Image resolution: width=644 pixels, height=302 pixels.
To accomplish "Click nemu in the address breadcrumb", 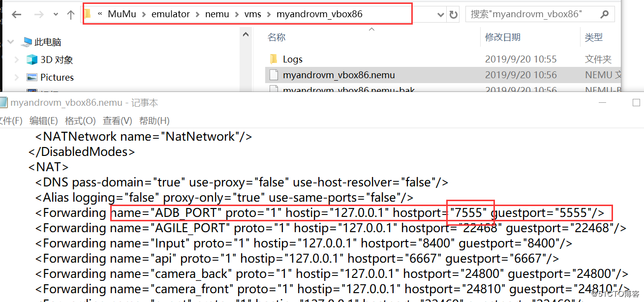I will (x=217, y=14).
